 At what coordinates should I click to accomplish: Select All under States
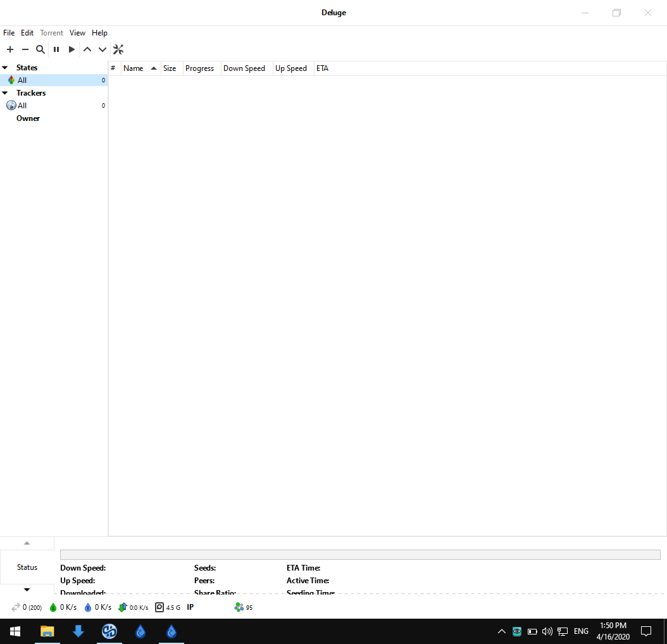54,80
